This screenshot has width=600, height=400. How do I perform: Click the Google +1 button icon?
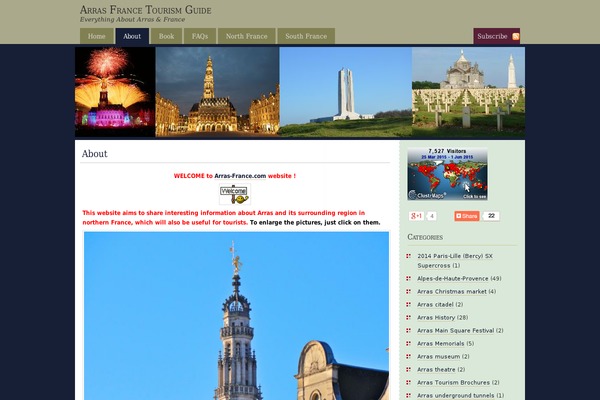[416, 216]
